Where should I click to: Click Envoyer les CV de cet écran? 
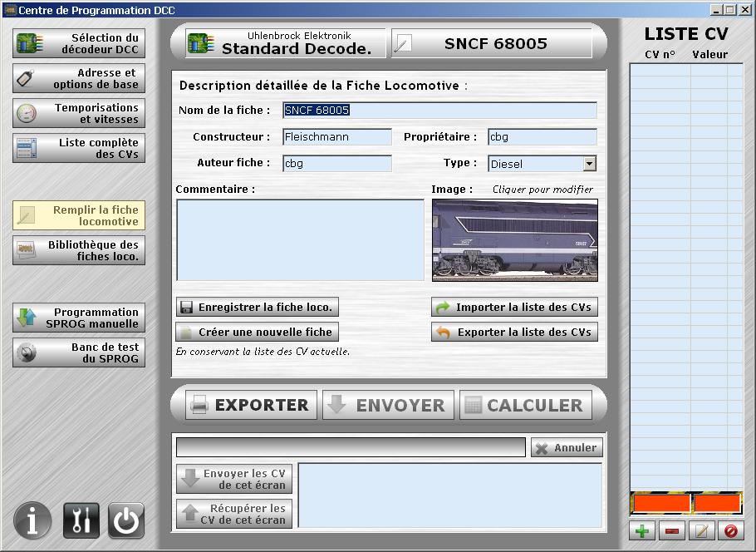point(234,479)
